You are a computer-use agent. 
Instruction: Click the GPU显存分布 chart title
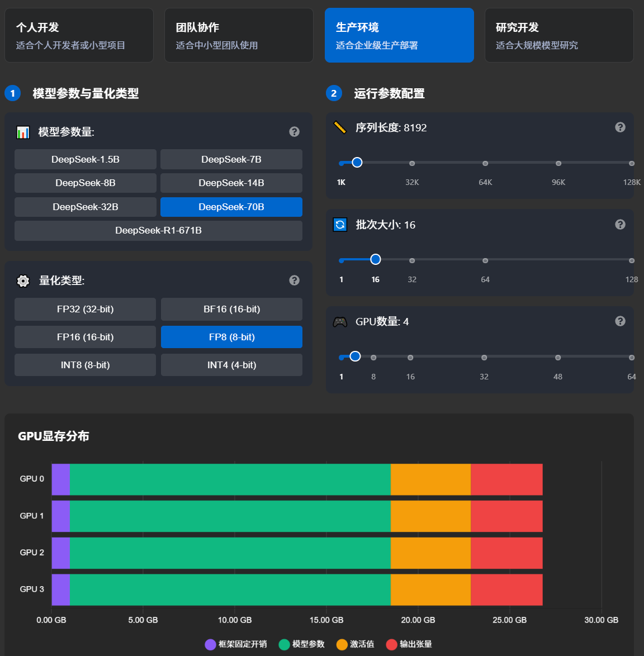(54, 436)
